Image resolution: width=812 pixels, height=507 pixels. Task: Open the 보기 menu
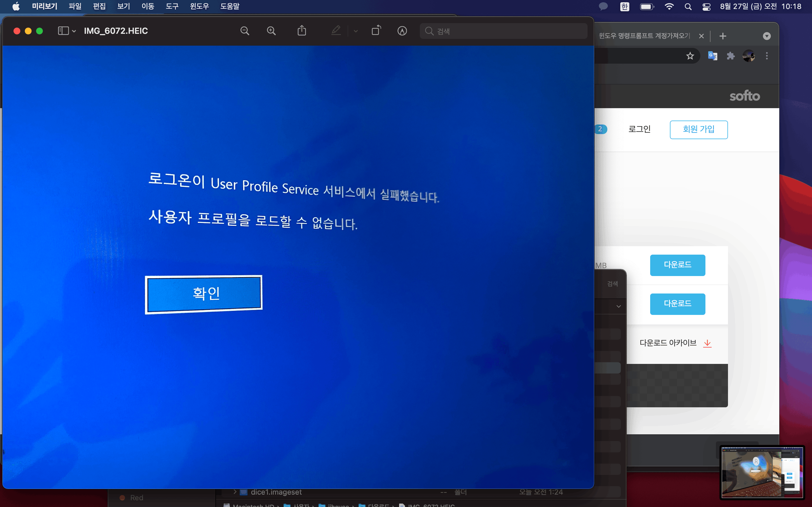coord(123,6)
